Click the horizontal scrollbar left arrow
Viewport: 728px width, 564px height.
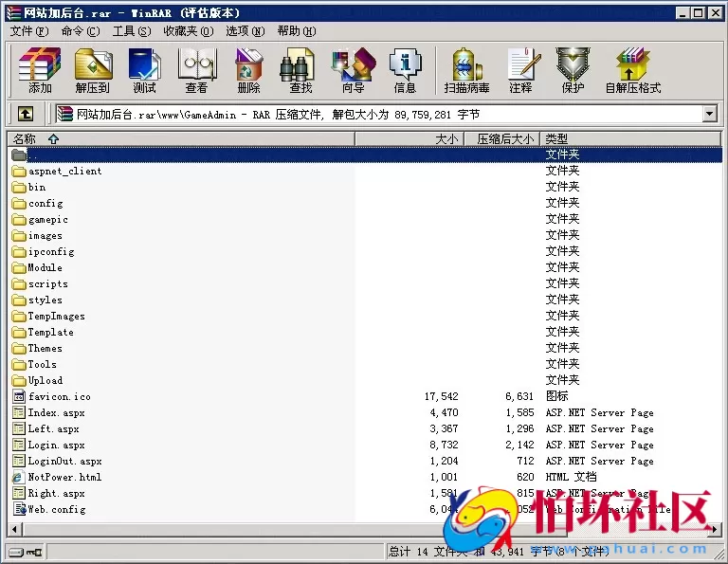(x=15, y=529)
